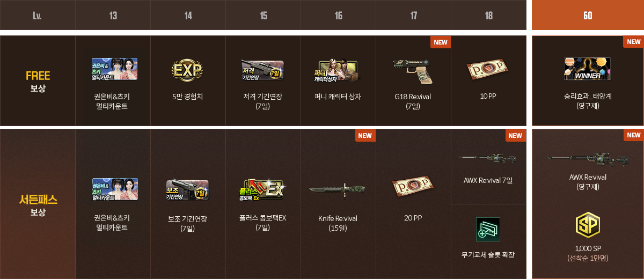
Task: Click the AWX Re:vival 7일 rifle image
Action: tap(489, 158)
